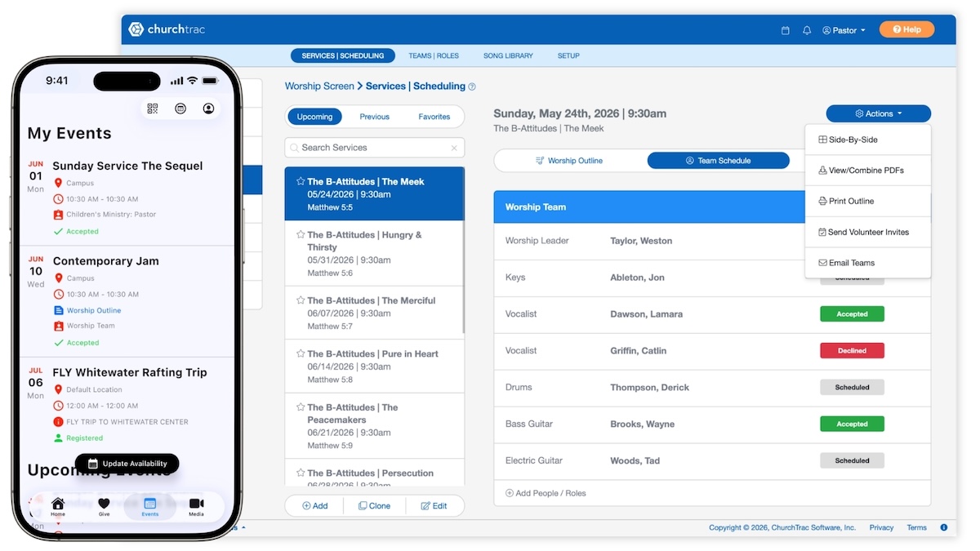Switch to the Teams | Roles tab
Image resolution: width=980 pixels, height=551 pixels.
434,56
